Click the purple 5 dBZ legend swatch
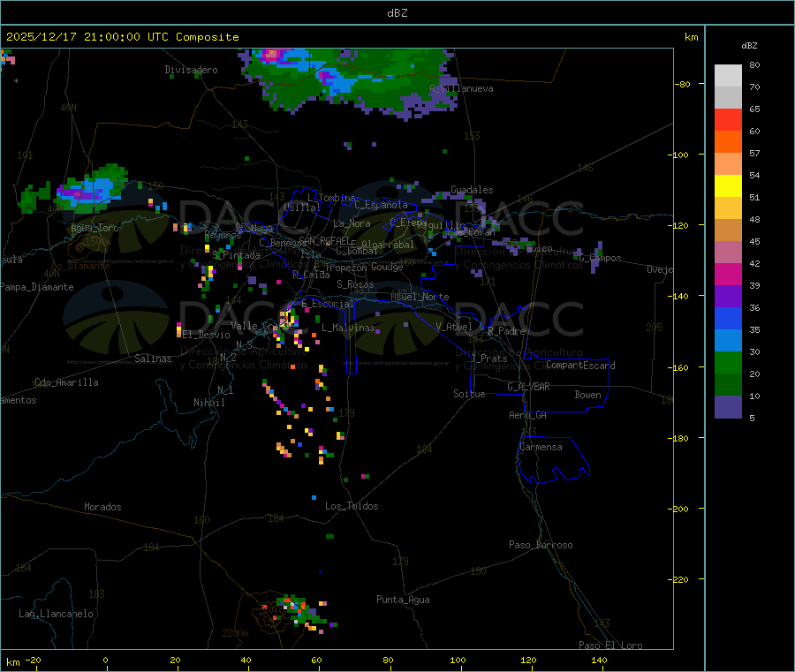The height and width of the screenshot is (672, 795). [x=728, y=407]
